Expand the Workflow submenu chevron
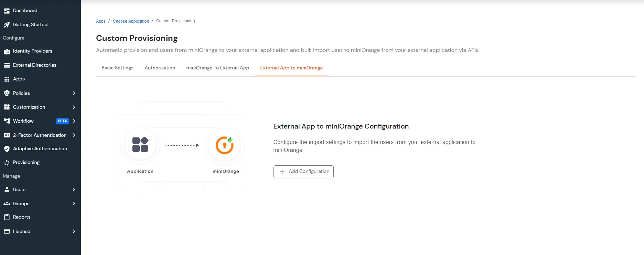Screen dimensions: 644x255 (x=74, y=121)
